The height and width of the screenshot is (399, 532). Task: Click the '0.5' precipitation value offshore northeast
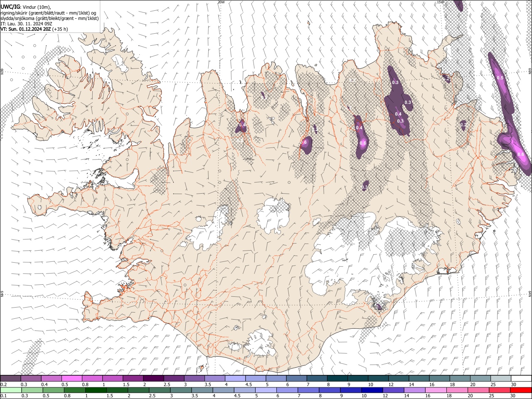coord(500,78)
